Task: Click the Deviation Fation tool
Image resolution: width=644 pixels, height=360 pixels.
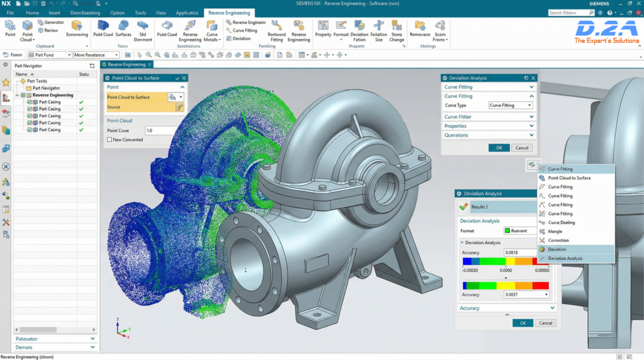Action: [359, 31]
